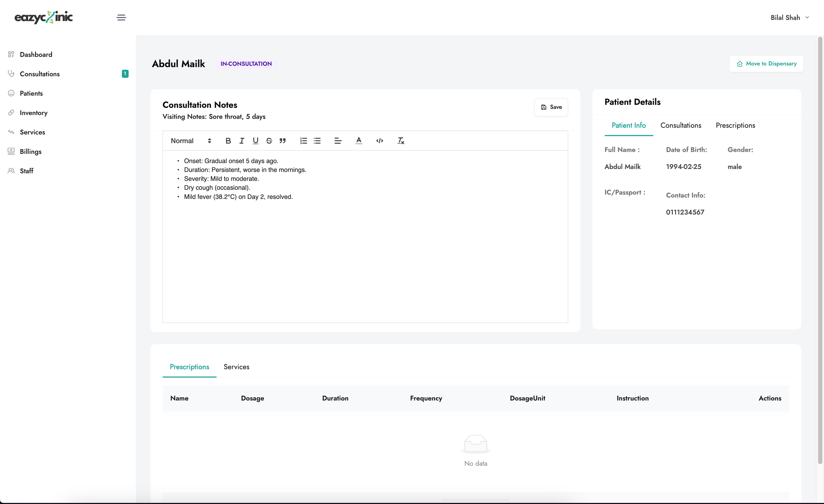Apply strikethrough formatting

(x=269, y=141)
